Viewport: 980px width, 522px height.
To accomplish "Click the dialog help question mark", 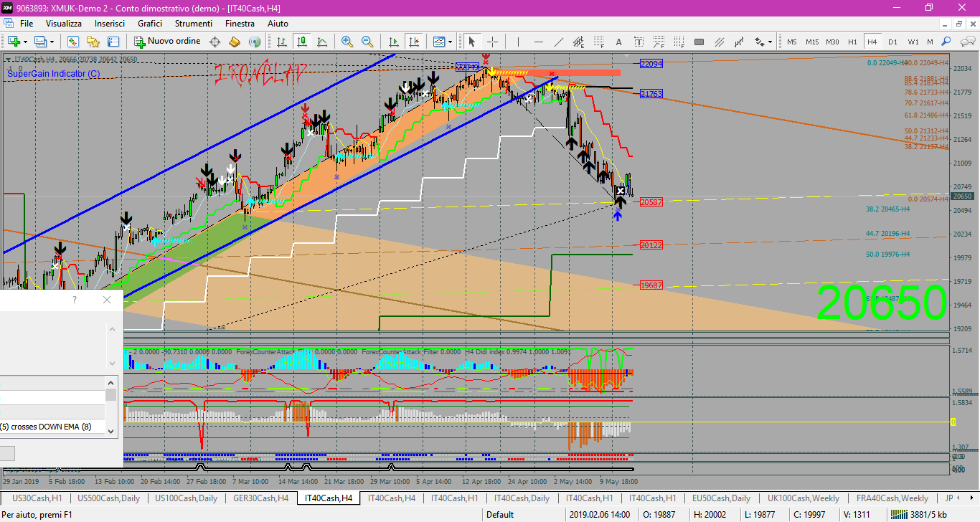I will [75, 300].
